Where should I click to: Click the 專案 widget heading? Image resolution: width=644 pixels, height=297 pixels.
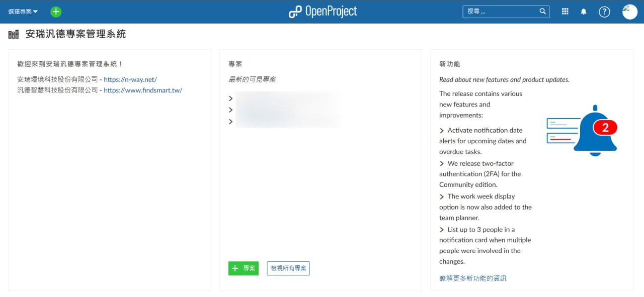point(235,64)
